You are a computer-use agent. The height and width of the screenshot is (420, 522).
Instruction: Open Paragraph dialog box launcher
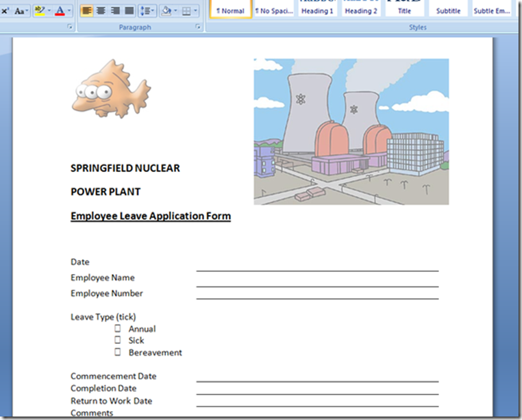pyautogui.click(x=198, y=27)
